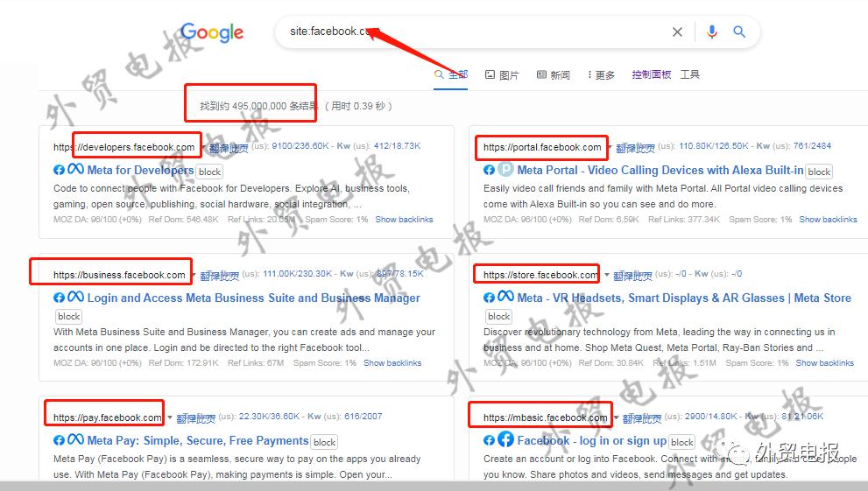Click block button beside Meta Portal result
The image size is (868, 491).
(819, 172)
